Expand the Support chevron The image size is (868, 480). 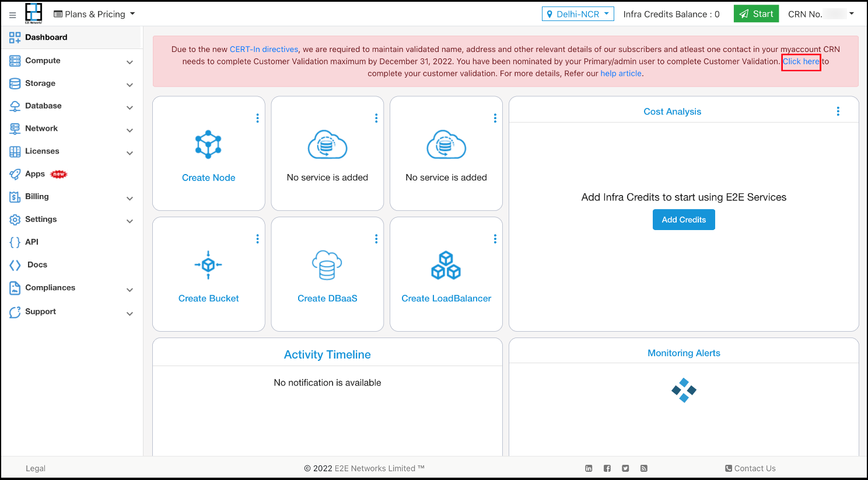tap(130, 314)
